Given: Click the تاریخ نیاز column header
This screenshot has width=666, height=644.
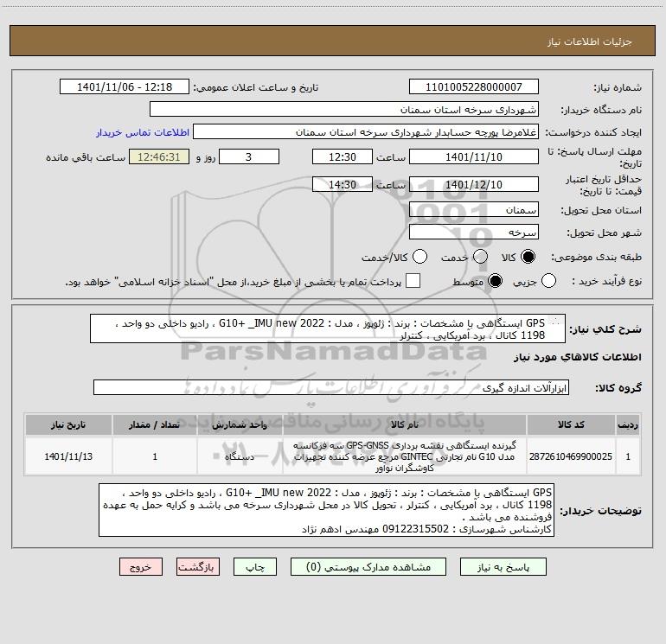Looking at the screenshot, I should (68, 424).
